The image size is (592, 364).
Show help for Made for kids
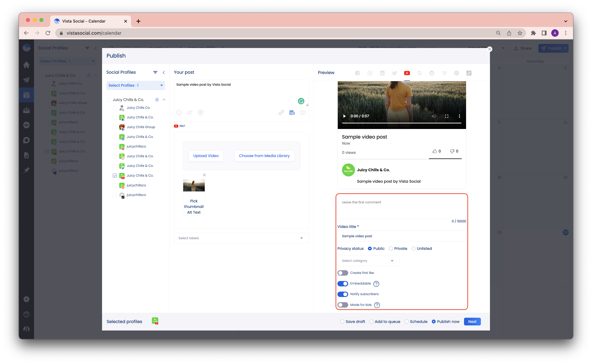click(377, 305)
